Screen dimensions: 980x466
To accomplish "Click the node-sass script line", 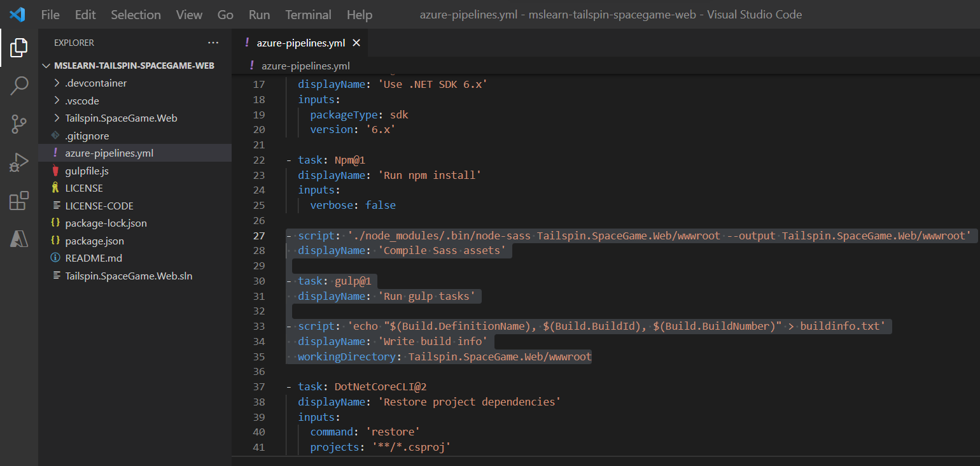I will (628, 236).
